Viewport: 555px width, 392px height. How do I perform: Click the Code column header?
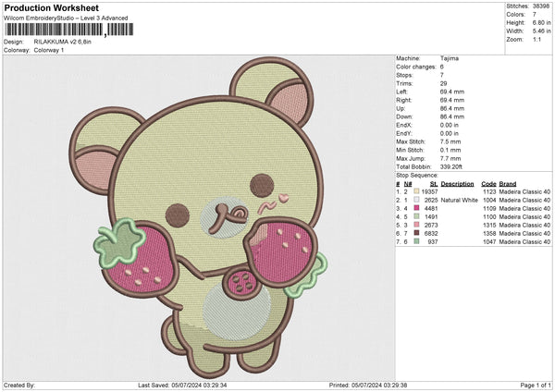click(x=489, y=183)
